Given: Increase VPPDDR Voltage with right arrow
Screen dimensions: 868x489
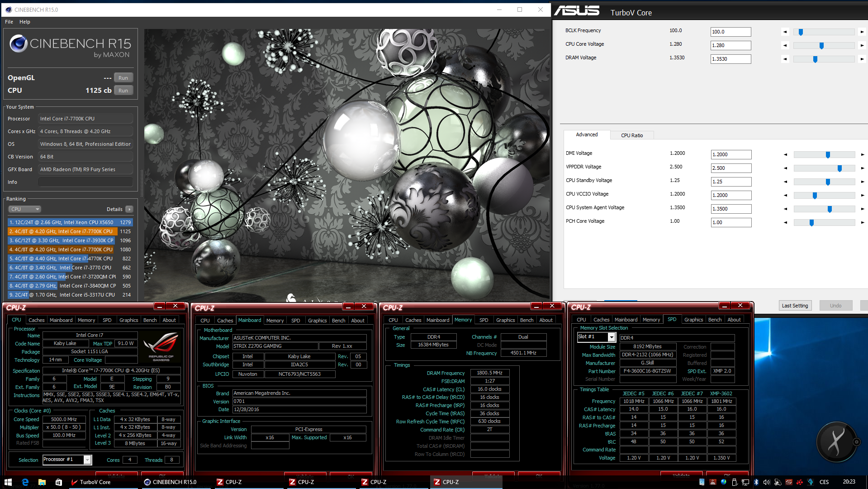Looking at the screenshot, I should coord(863,168).
